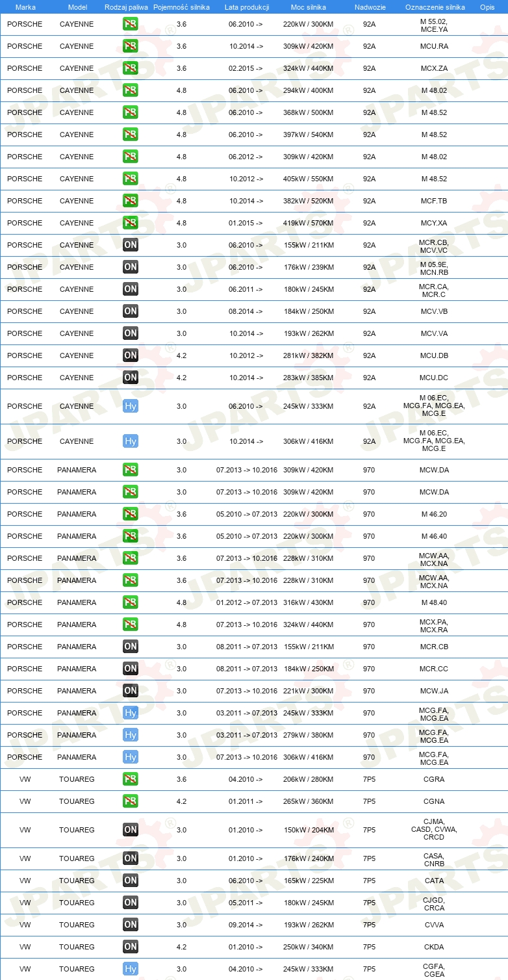This screenshot has width=508, height=980.
Task: Click the ON icon in the MCU.DC row
Action: 131,378
